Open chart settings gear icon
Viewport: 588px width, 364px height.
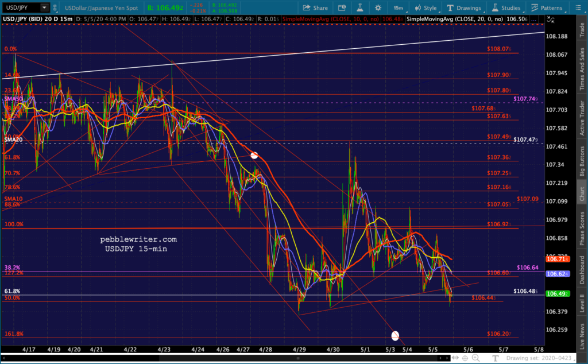(x=378, y=7)
